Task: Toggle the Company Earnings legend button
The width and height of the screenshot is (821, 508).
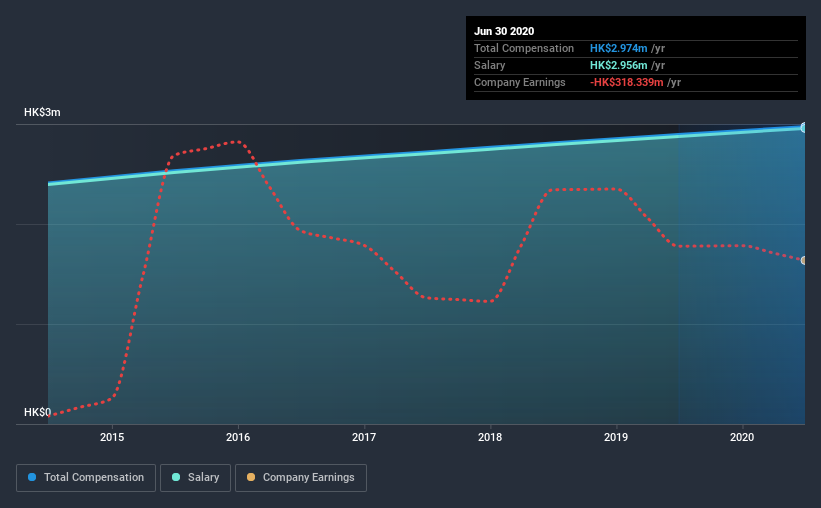Action: [301, 478]
